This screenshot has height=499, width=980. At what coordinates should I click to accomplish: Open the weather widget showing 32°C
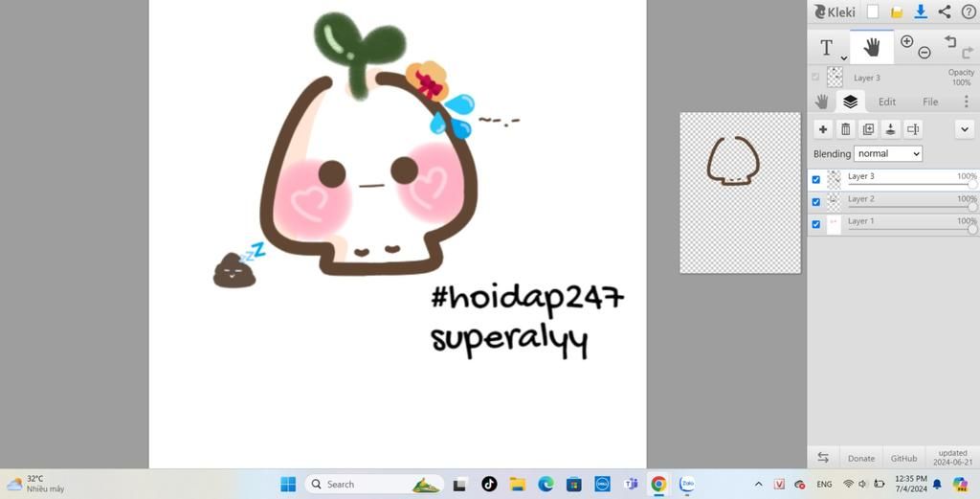[x=36, y=484]
